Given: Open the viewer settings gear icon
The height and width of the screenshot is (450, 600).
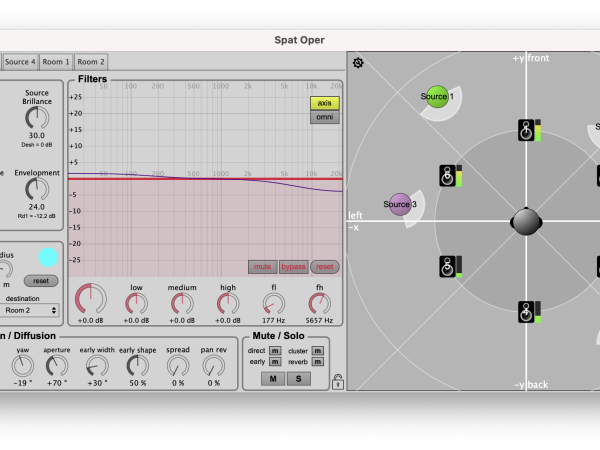Looking at the screenshot, I should [x=358, y=63].
